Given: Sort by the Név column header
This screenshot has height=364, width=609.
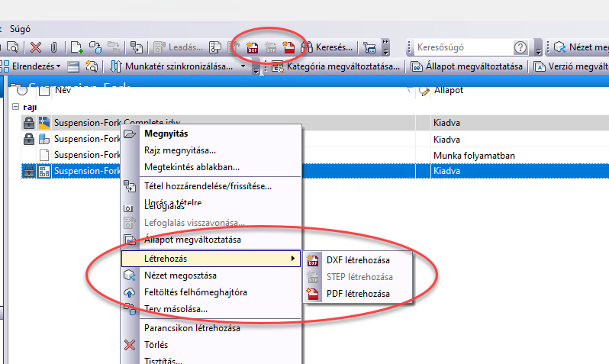Looking at the screenshot, I should click(63, 90).
